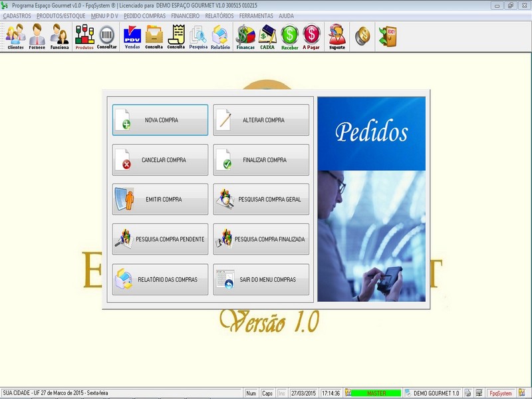Image resolution: width=532 pixels, height=399 pixels.
Task: Click the Consulta file box icon
Action: coord(154,37)
